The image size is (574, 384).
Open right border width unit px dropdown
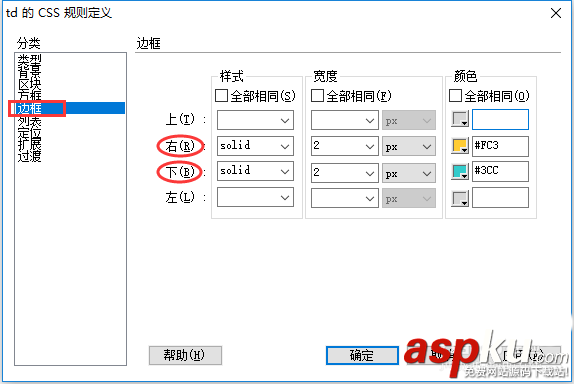tap(409, 146)
